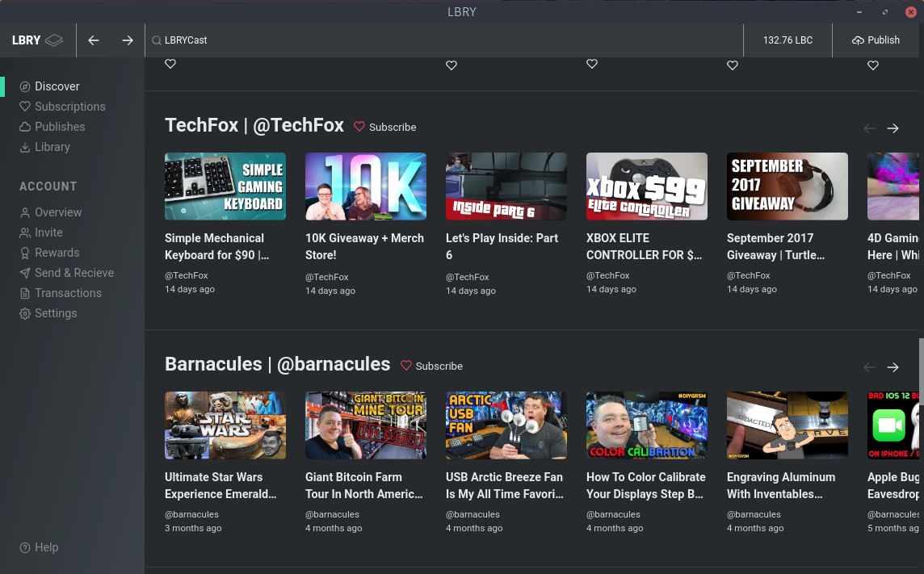Open the Inside Part 6 thumbnail
Screen dimensions: 924x574
506,186
